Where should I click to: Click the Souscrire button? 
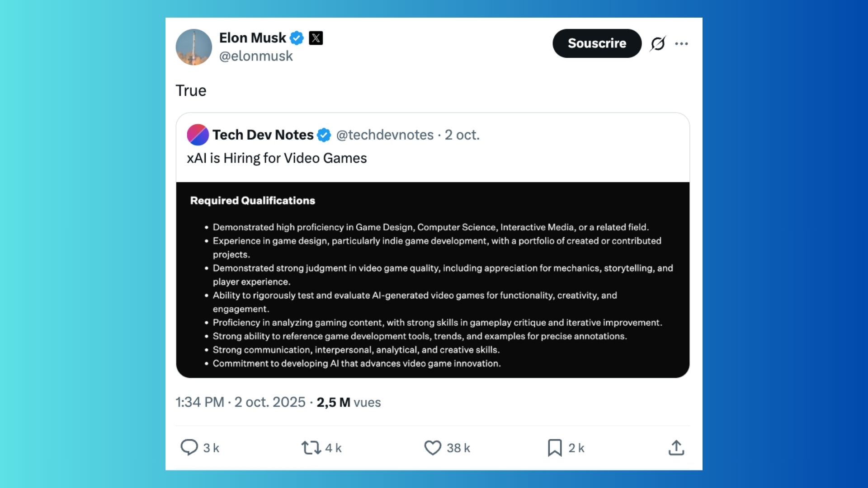coord(597,43)
